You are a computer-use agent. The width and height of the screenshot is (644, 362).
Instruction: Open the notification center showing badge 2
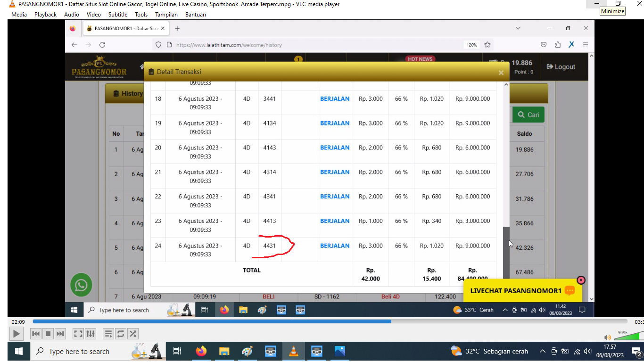pos(636,351)
